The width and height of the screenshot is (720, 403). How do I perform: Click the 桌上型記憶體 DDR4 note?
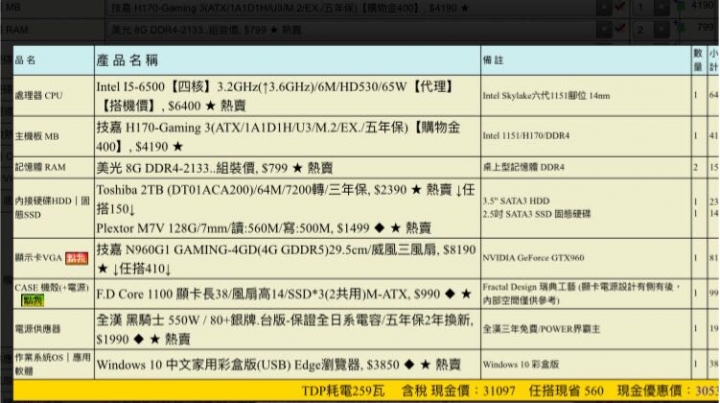(523, 168)
